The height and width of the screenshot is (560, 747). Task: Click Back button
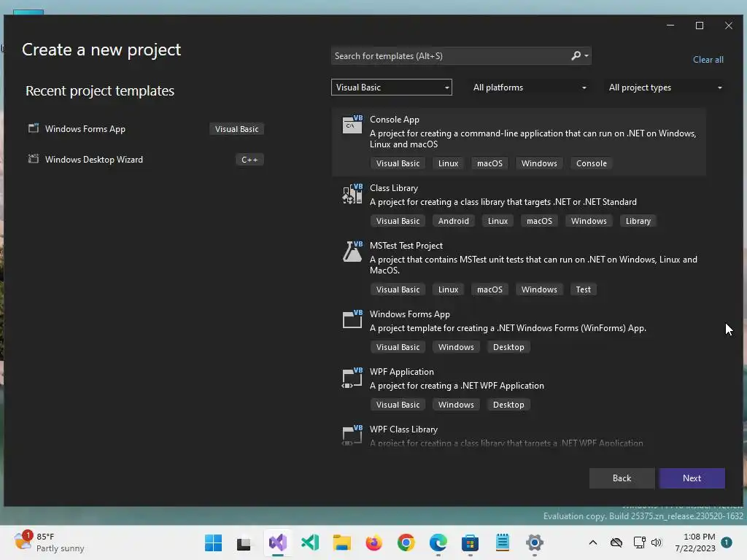pos(622,478)
